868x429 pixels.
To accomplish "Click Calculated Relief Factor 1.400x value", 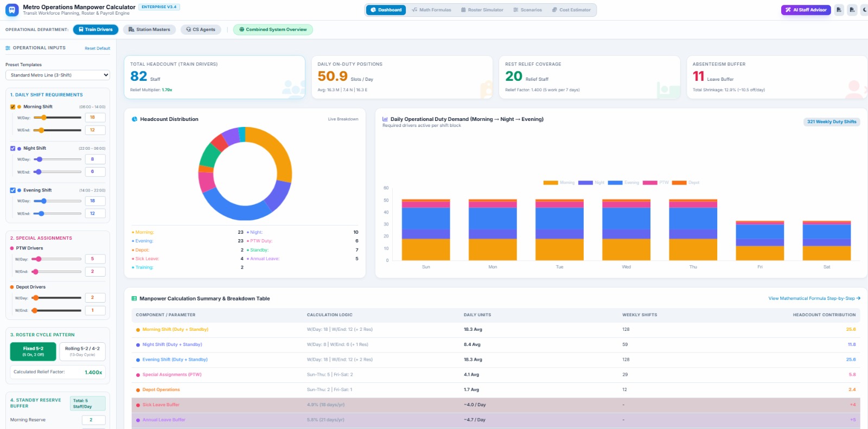I will coord(93,373).
